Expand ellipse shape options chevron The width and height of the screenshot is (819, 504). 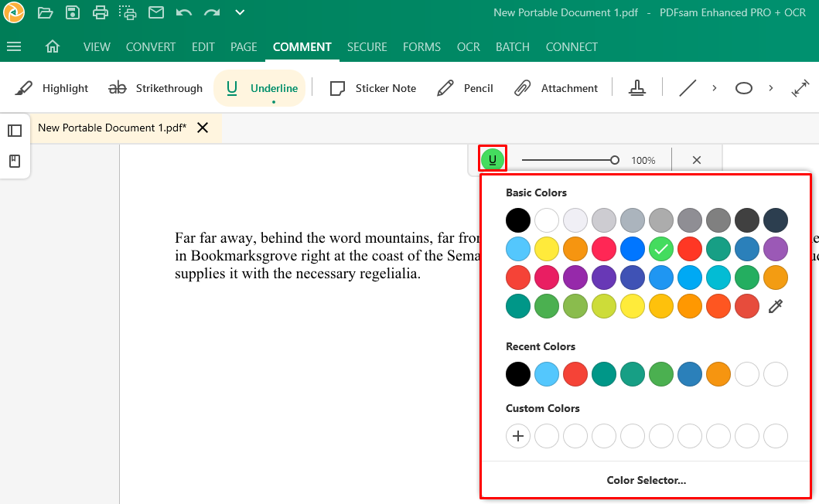[770, 88]
